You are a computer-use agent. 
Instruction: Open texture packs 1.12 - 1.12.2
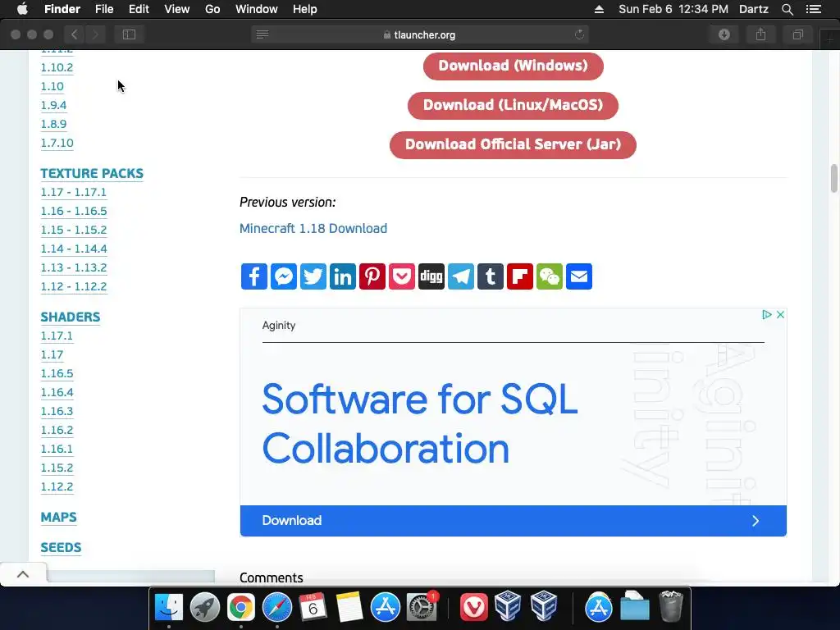click(74, 286)
